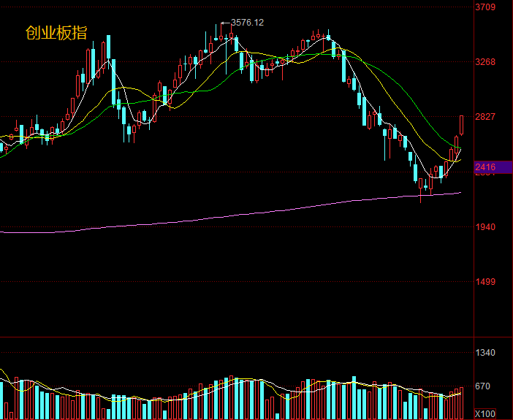Click the 创业板指 index title
The width and height of the screenshot is (513, 420).
tap(56, 33)
